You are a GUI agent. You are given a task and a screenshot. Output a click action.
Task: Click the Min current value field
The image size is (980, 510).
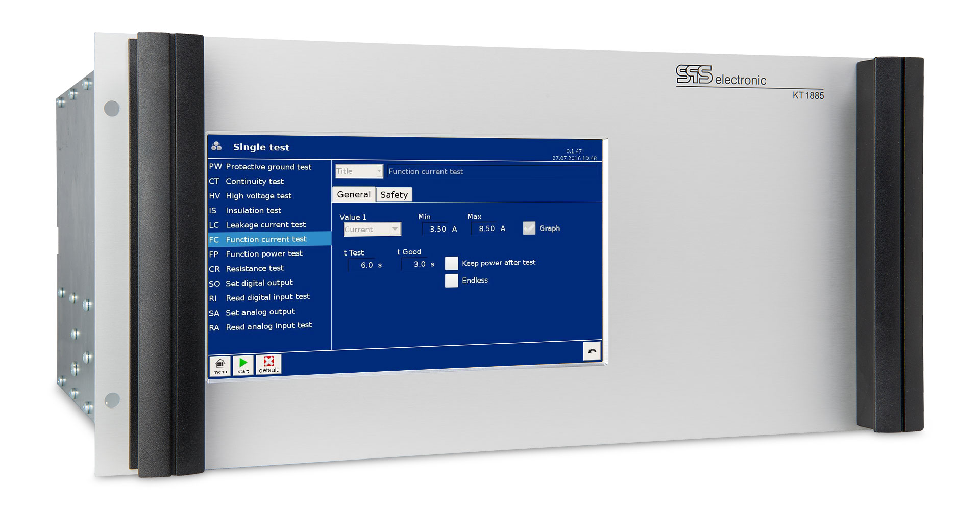tap(437, 229)
